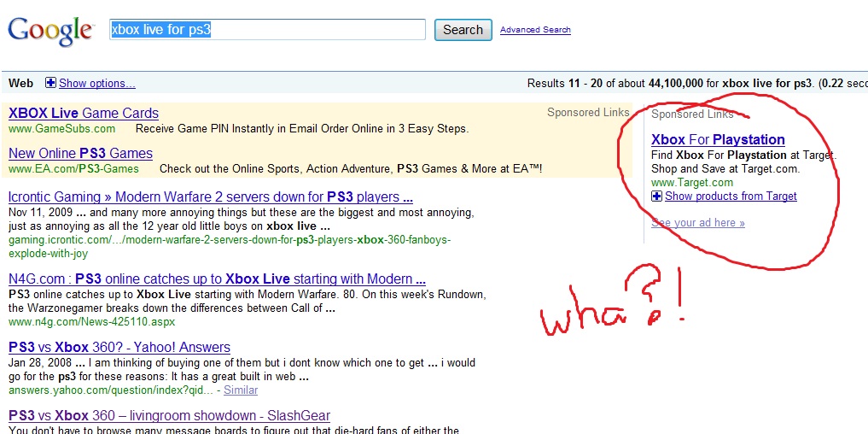Click the Google logo
This screenshot has height=434, width=868.
click(x=51, y=31)
